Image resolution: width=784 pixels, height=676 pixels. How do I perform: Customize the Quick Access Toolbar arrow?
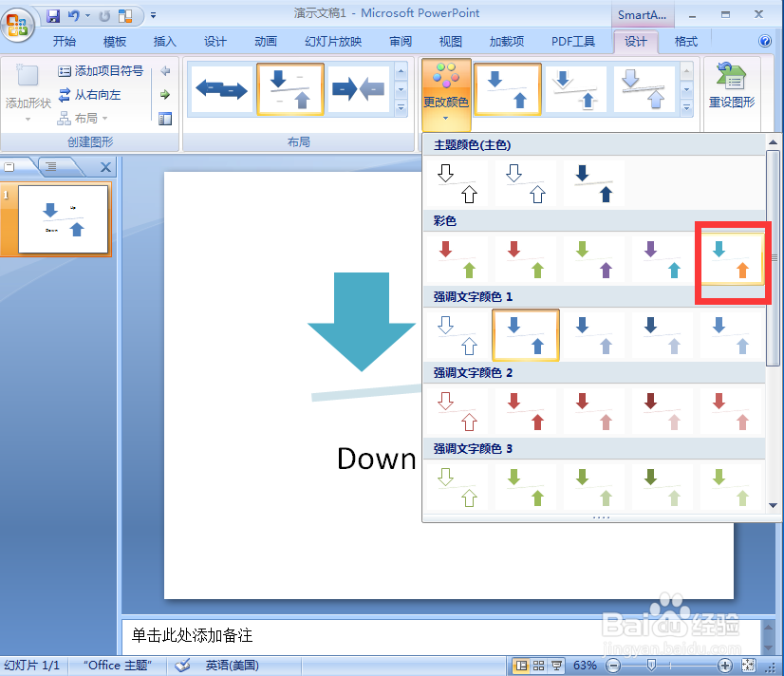point(153,15)
